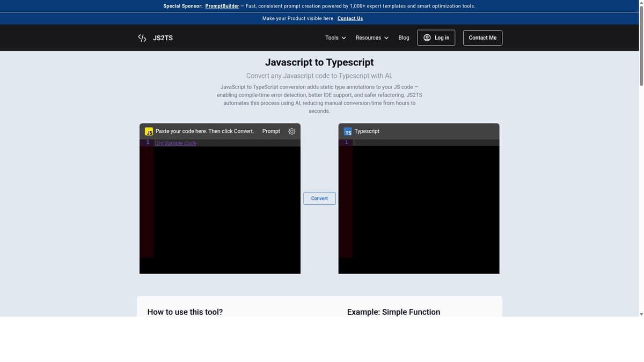This screenshot has width=644, height=362.
Task: Click the 'Javascript to Typescript' heading
Action: 319,62
